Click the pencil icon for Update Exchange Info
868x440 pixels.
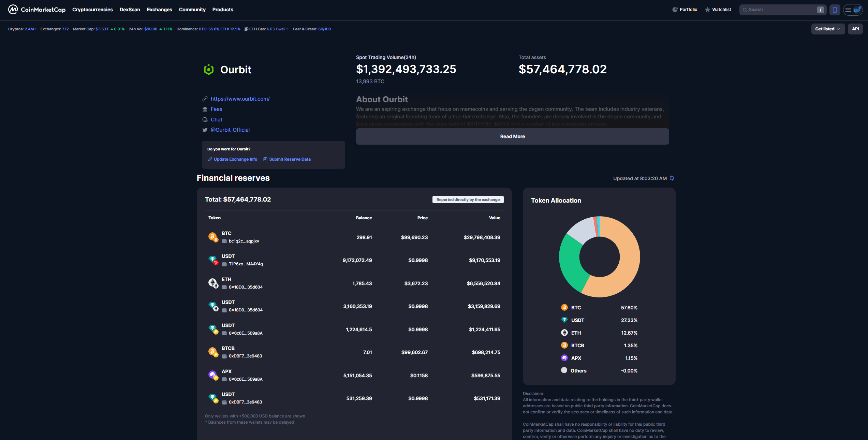(210, 159)
